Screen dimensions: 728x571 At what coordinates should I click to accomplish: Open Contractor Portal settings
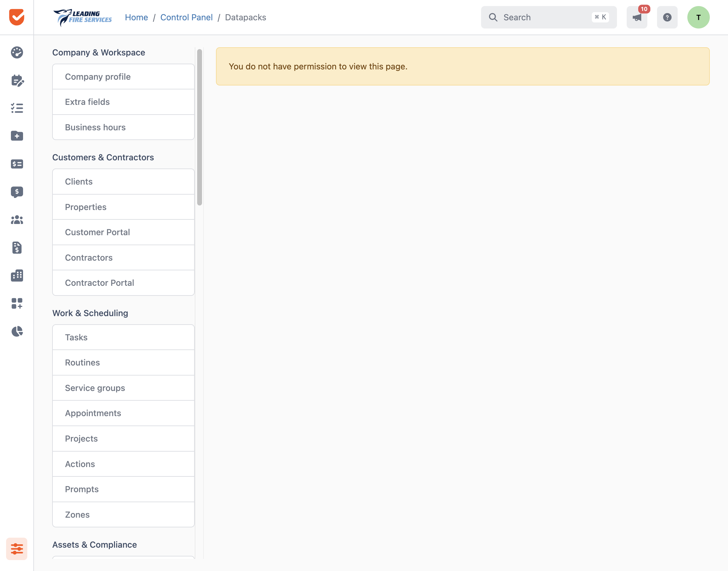pyautogui.click(x=123, y=283)
